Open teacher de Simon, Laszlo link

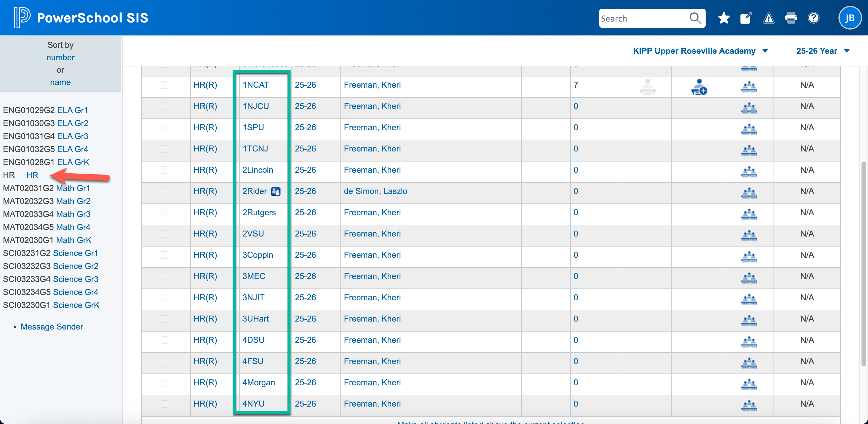[375, 191]
